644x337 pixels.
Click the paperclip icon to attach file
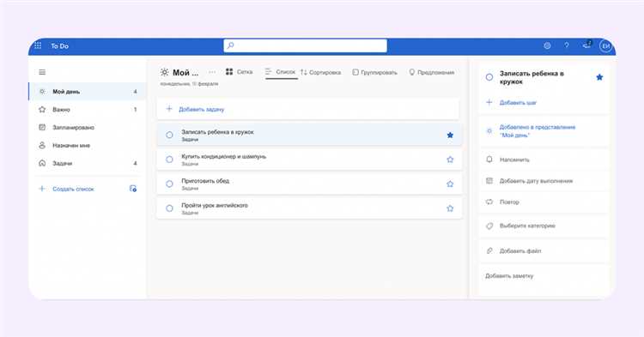[x=489, y=250]
